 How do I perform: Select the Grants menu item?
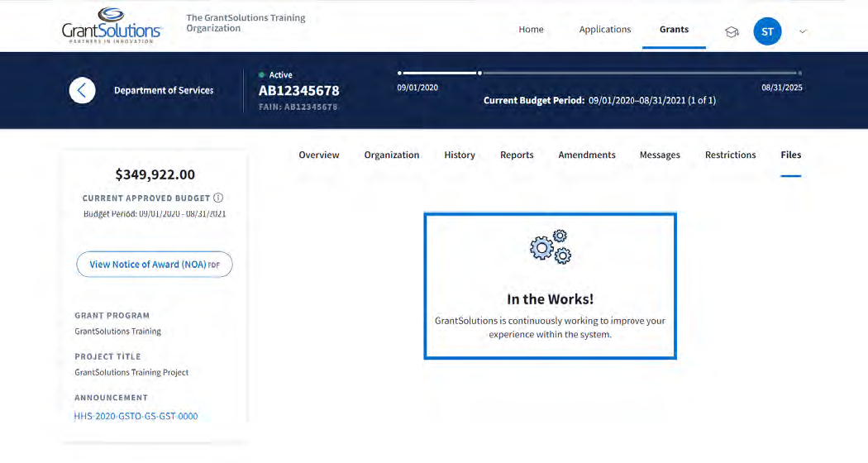[x=674, y=30]
